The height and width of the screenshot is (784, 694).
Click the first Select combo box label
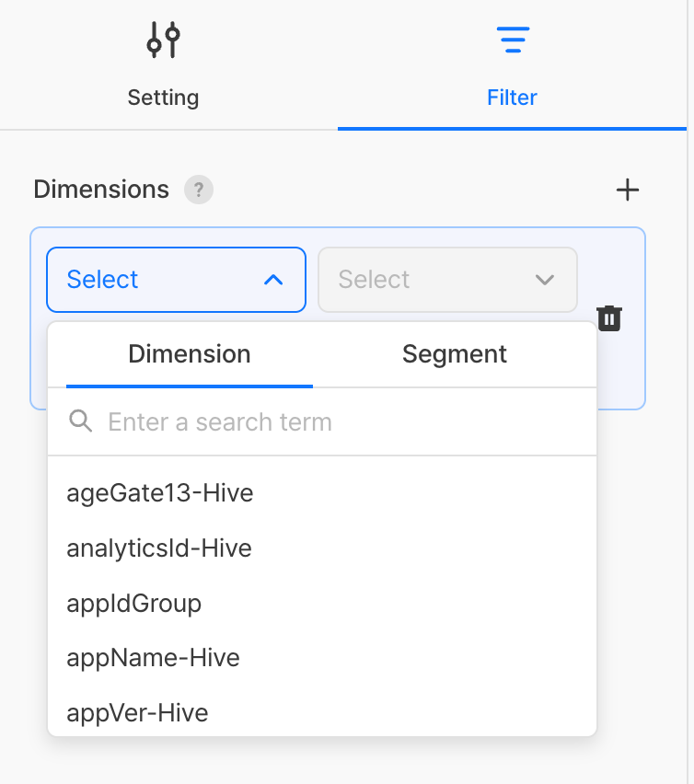click(103, 280)
